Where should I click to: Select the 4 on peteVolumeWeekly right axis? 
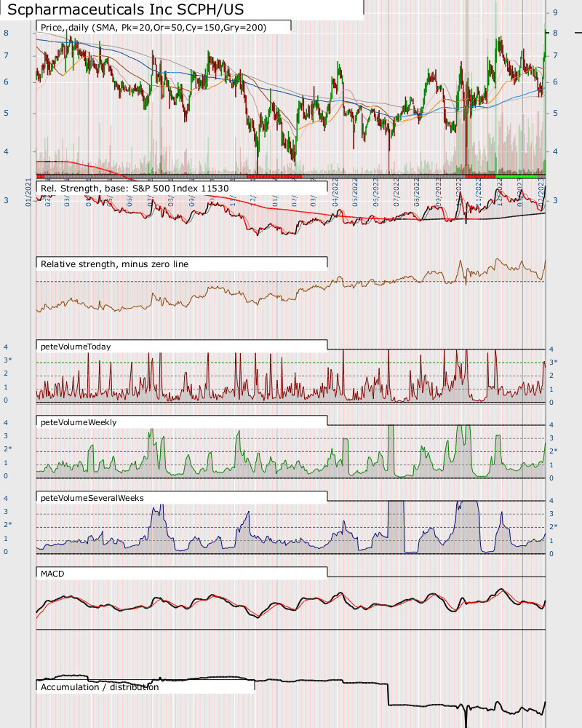click(551, 425)
